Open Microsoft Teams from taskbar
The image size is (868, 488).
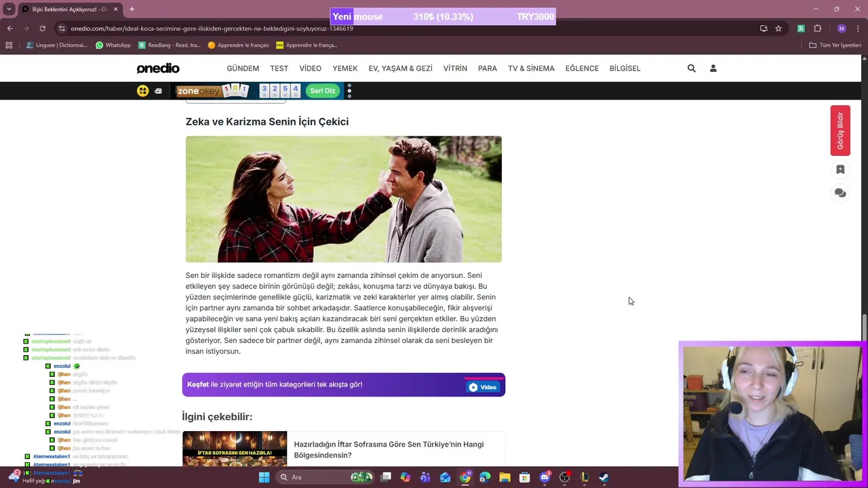425,477
